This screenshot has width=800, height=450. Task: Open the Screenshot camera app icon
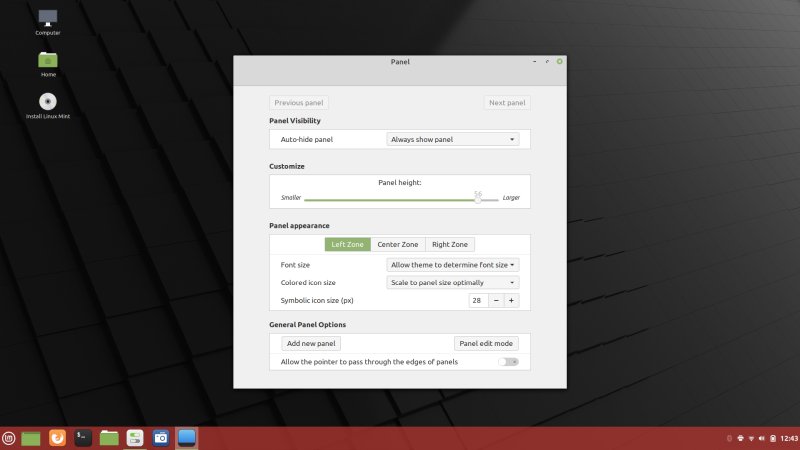coord(161,438)
